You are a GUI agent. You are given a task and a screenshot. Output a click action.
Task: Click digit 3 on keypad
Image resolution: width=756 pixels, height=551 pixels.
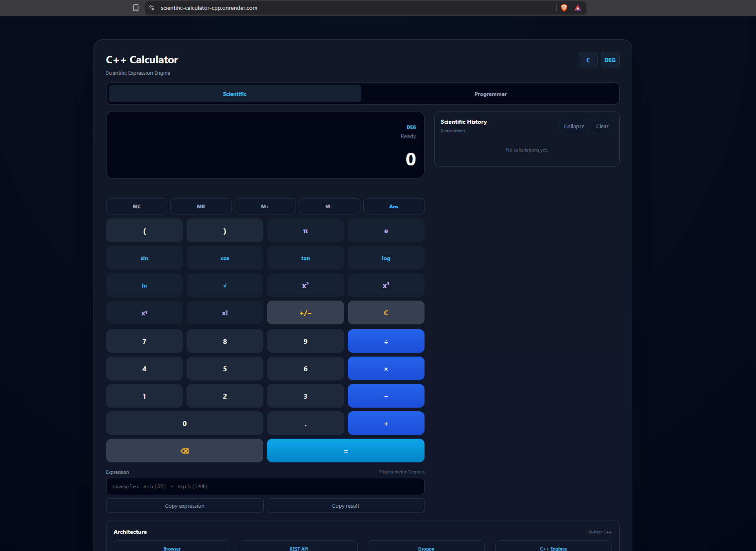pyautogui.click(x=305, y=396)
